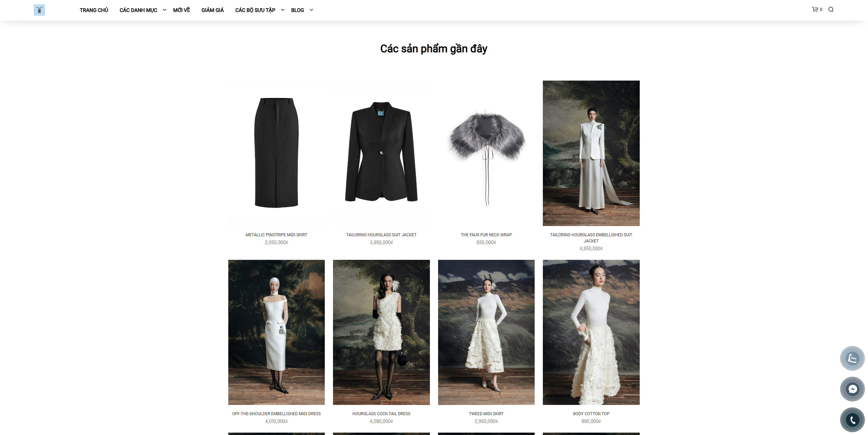Open the Mới Về menu item

point(182,10)
